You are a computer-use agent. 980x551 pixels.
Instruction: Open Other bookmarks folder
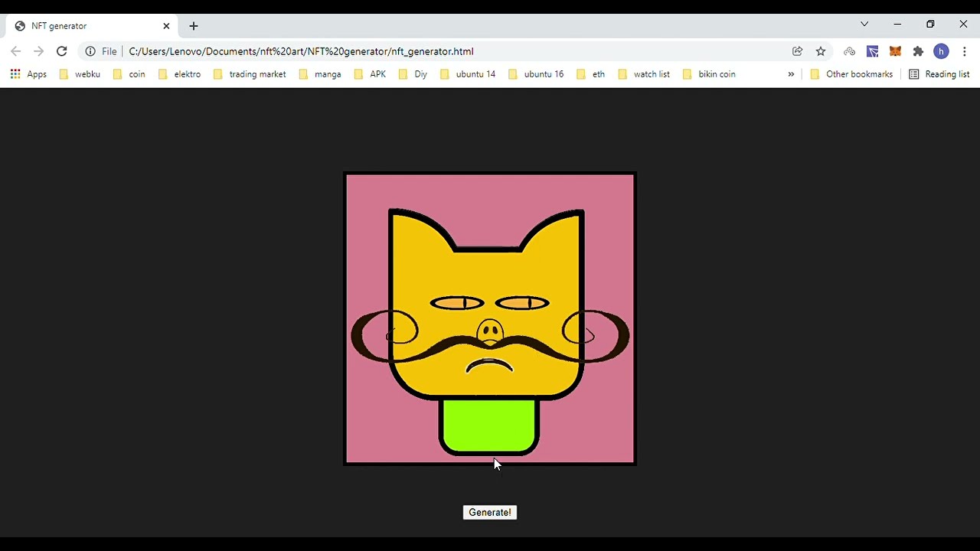pos(851,74)
